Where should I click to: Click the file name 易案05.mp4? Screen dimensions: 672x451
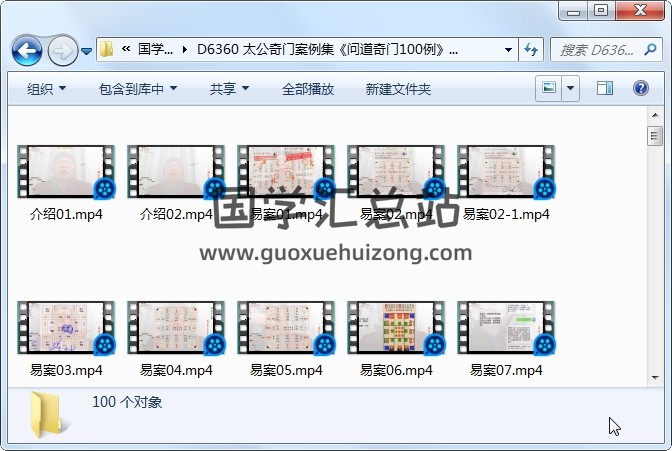coord(286,370)
